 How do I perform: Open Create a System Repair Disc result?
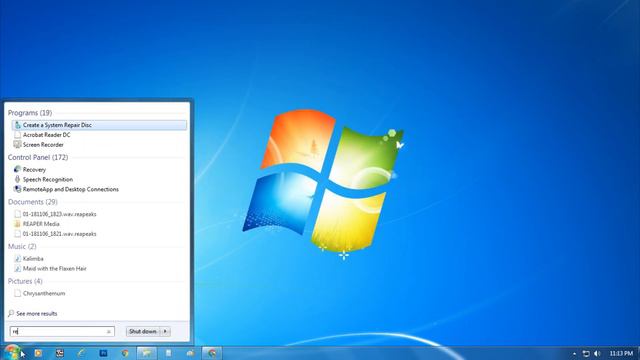click(x=99, y=125)
